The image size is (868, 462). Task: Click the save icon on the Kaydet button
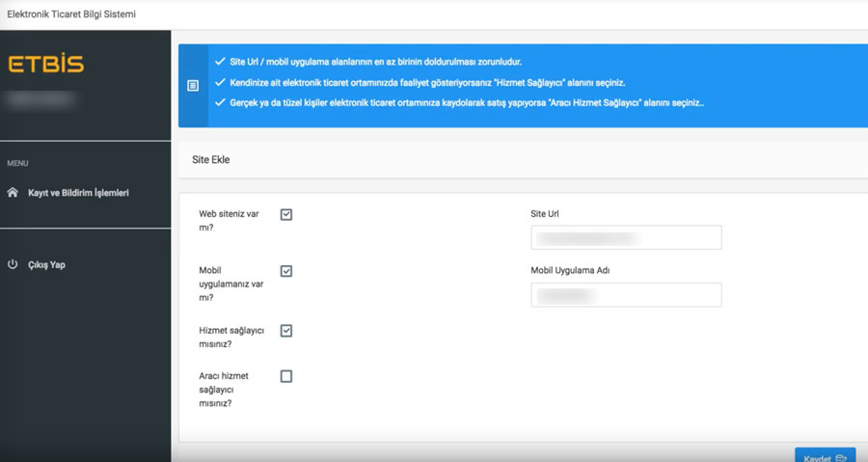tap(841, 458)
